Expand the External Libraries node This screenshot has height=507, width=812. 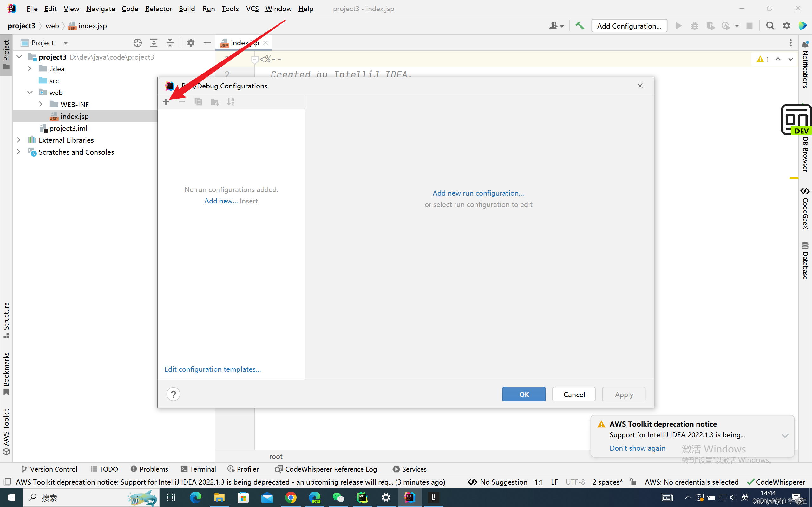[x=19, y=140]
